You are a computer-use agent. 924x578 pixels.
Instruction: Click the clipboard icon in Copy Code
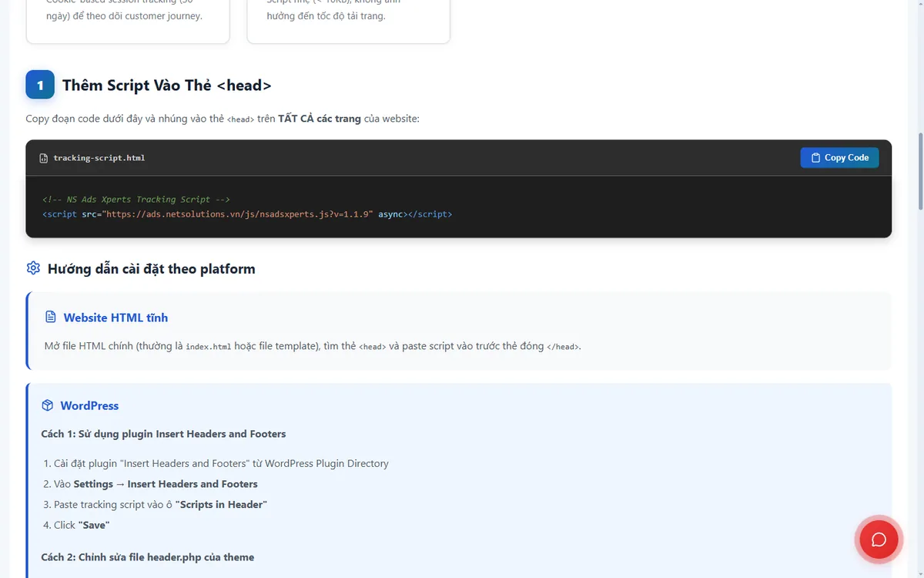(815, 157)
